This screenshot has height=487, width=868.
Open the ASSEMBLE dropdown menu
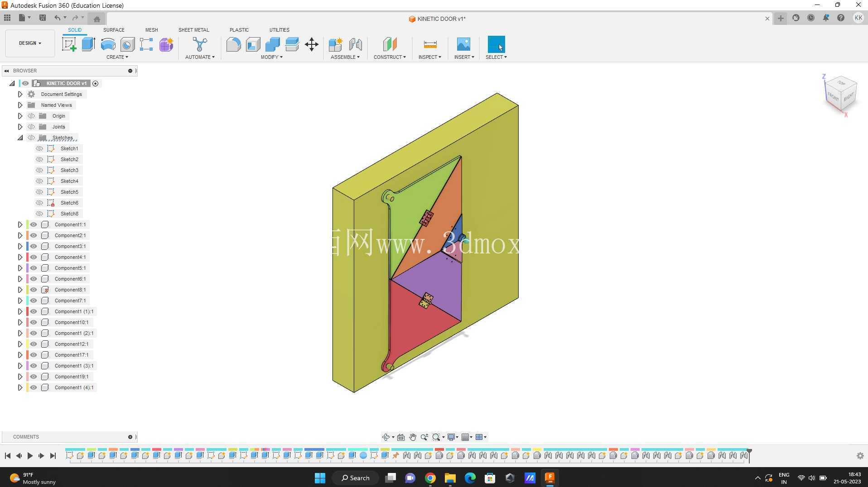345,57
